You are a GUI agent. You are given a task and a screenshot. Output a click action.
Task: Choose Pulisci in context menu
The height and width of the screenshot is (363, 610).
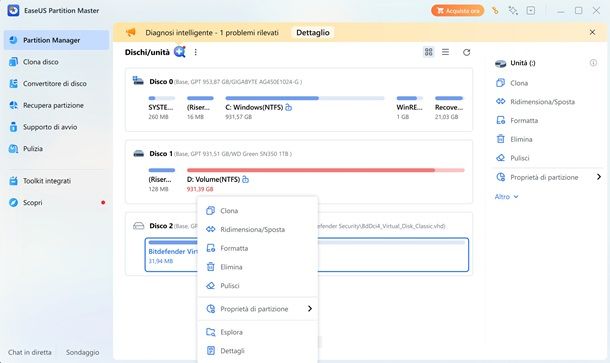[x=258, y=285]
